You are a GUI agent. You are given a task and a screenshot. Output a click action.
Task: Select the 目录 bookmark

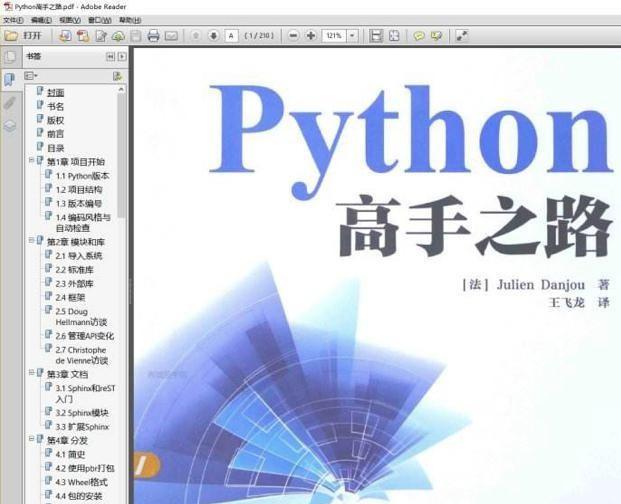[55, 148]
